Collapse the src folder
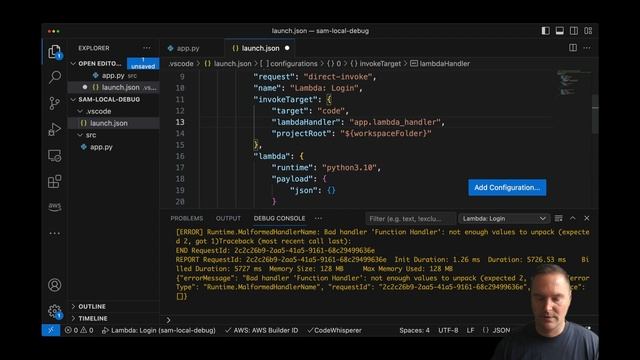The width and height of the screenshot is (640, 360). coord(91,135)
